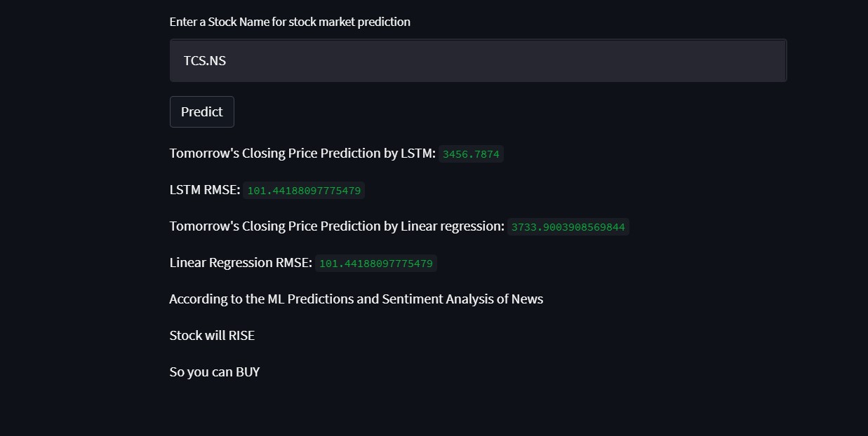
Task: Click the 'LSTM RMSE:' label
Action: click(x=204, y=189)
